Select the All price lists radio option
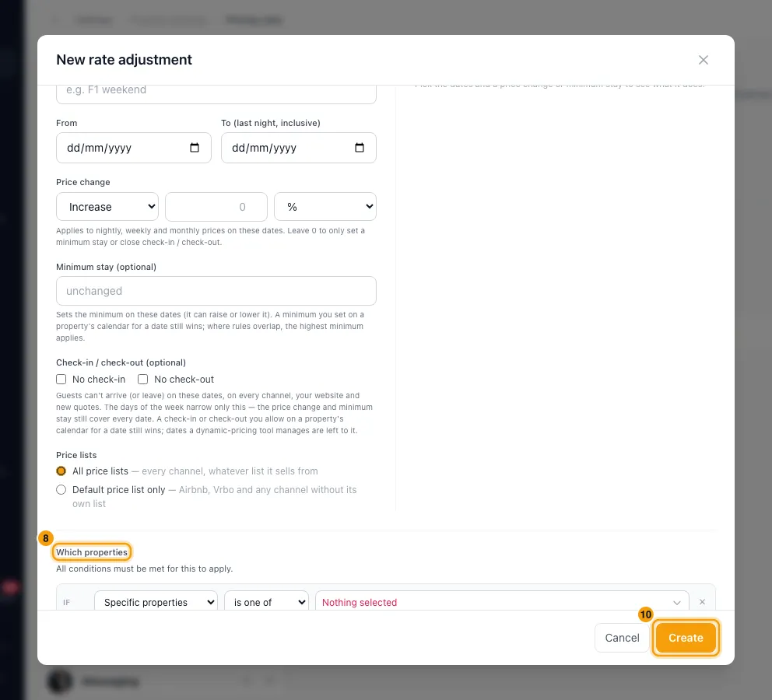The width and height of the screenshot is (772, 700). click(x=61, y=471)
